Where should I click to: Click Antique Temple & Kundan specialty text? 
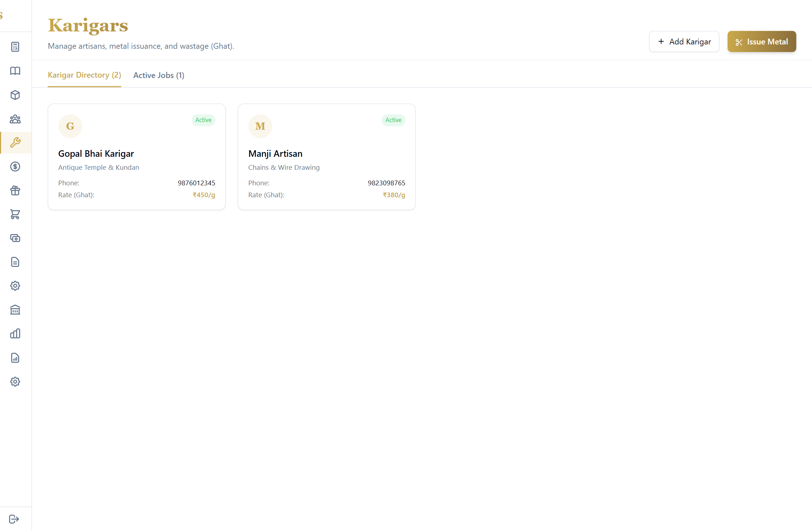pos(99,168)
